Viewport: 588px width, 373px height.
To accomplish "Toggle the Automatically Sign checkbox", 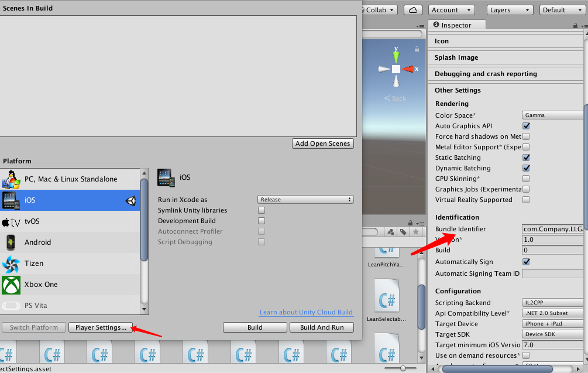I will [526, 262].
